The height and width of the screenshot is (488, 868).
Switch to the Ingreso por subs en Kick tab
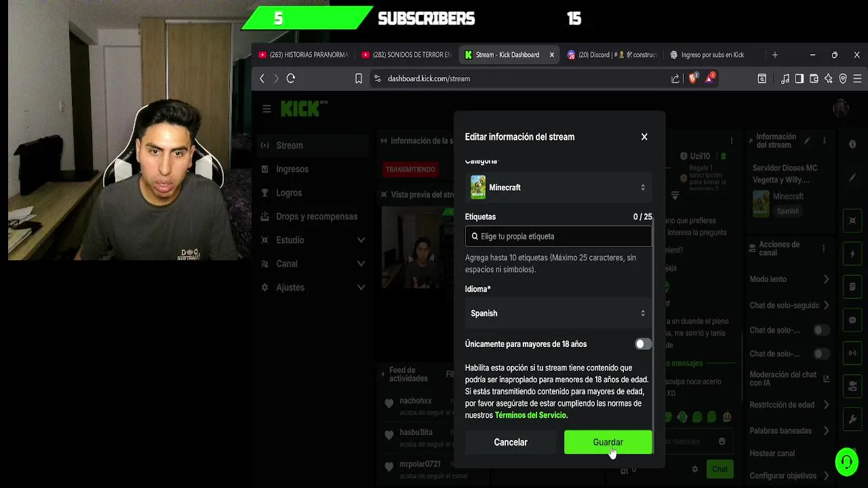712,55
